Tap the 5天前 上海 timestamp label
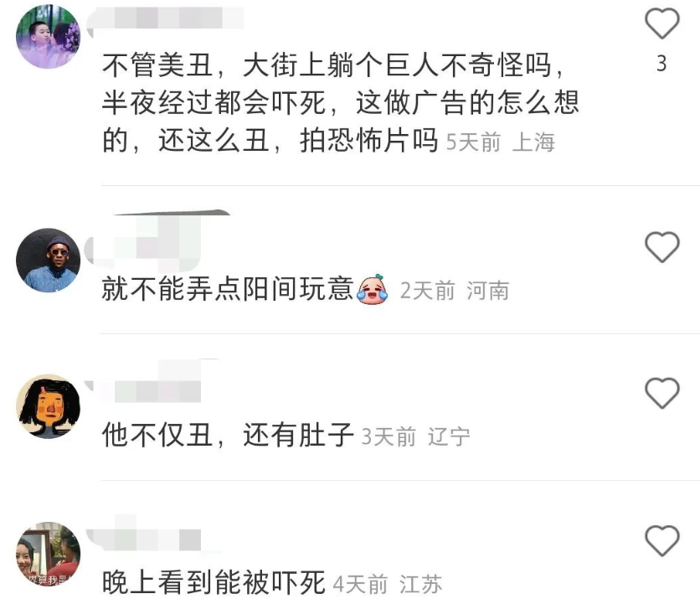The image size is (700, 609). [500, 142]
